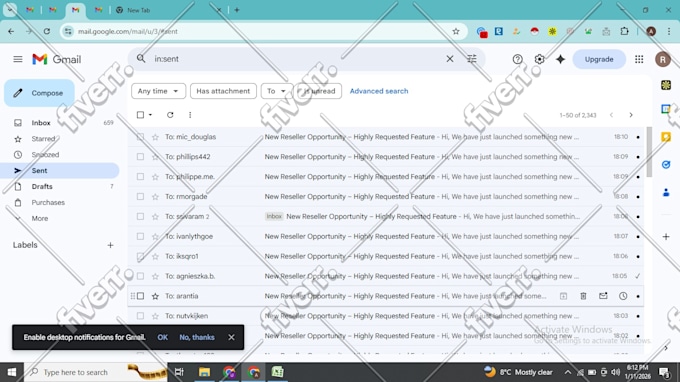Open the Windows Start menu

point(12,372)
